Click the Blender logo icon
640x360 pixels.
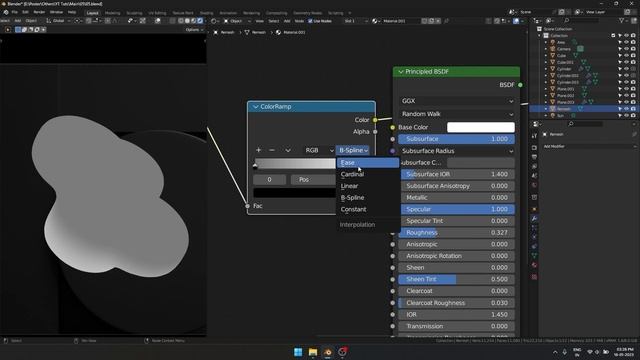6,12
